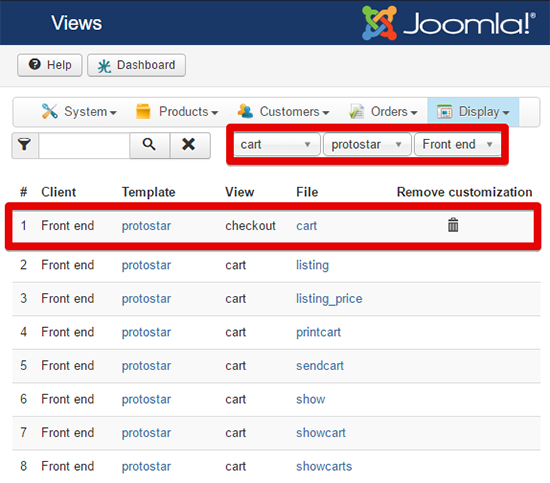Click the Joomla! logo
The image size is (550, 483).
tap(449, 23)
